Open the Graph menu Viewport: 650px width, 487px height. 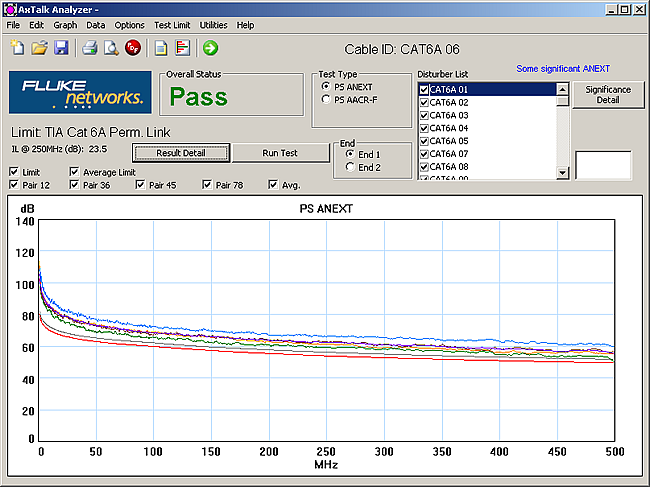65,25
